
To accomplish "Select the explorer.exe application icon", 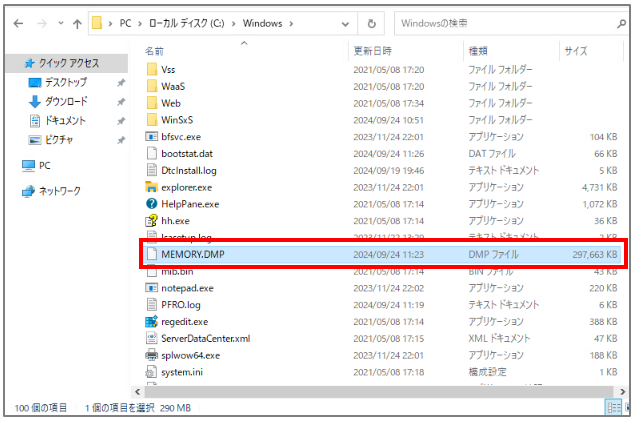I will click(151, 187).
